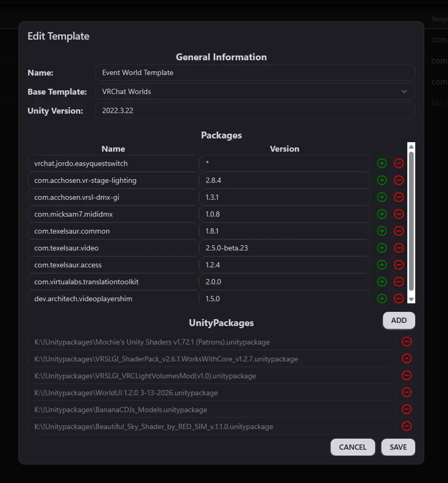The height and width of the screenshot is (483, 448).
Task: Save the template changes
Action: tap(398, 447)
